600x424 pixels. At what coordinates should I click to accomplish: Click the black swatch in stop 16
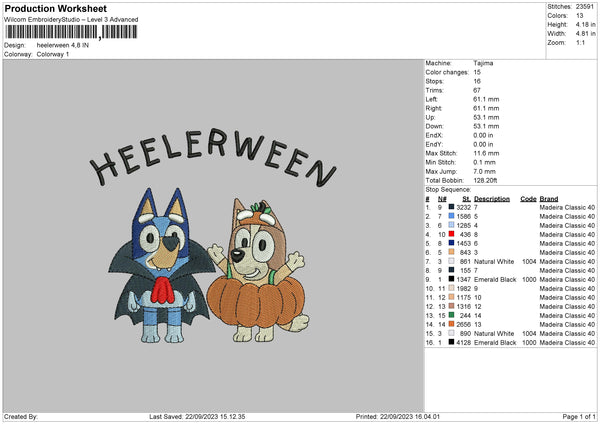(x=453, y=343)
